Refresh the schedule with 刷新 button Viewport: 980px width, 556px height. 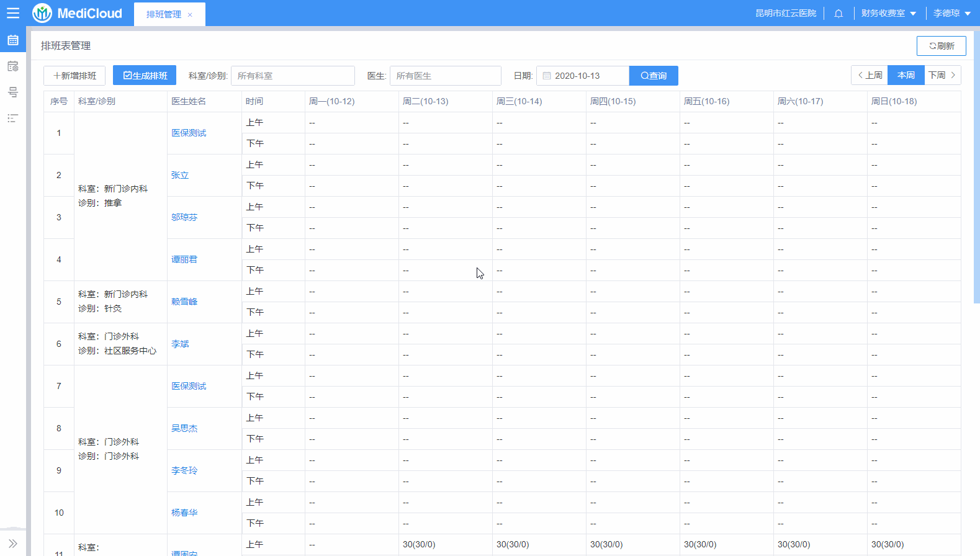pos(941,46)
